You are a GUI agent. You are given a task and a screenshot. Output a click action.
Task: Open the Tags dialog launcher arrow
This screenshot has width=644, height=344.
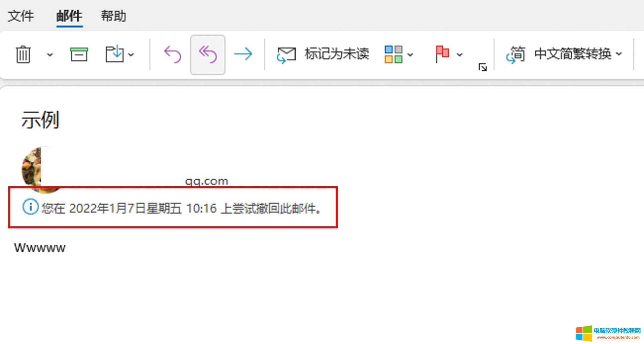[483, 67]
